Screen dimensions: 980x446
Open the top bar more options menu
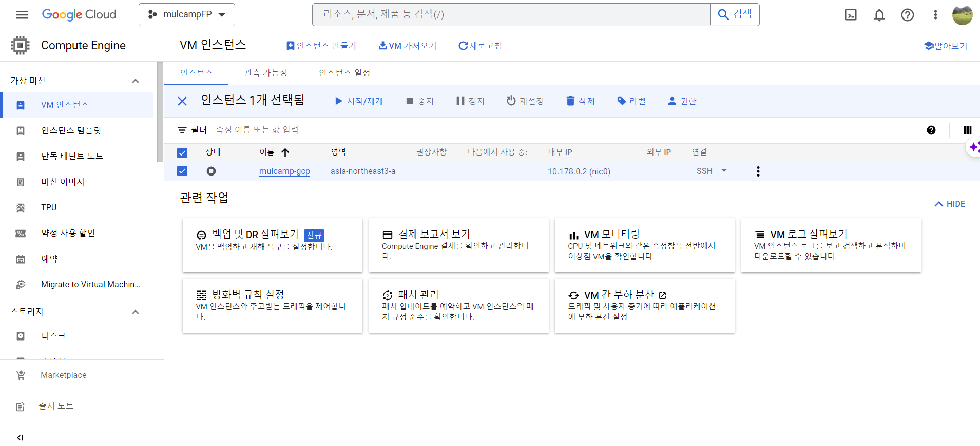(x=935, y=15)
